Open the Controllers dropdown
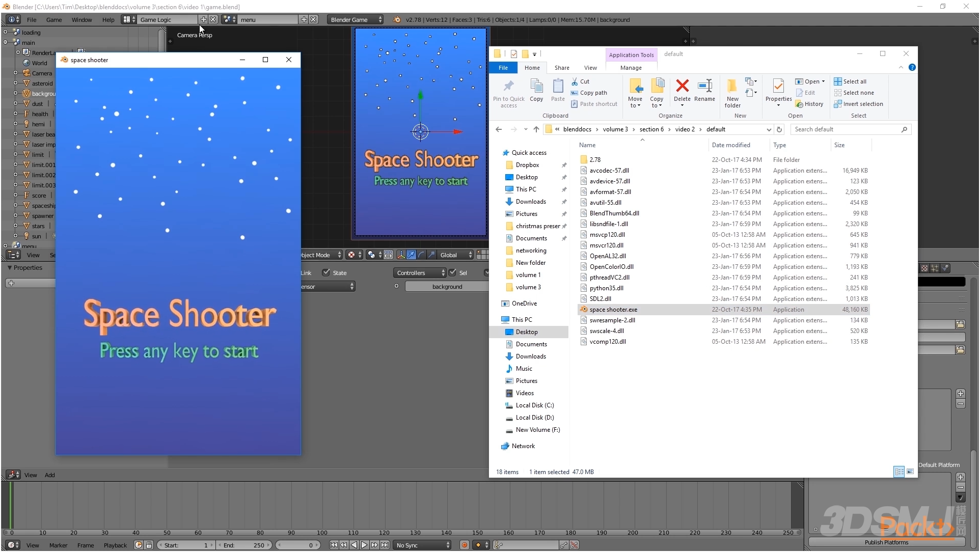The image size is (980, 552). tap(420, 272)
